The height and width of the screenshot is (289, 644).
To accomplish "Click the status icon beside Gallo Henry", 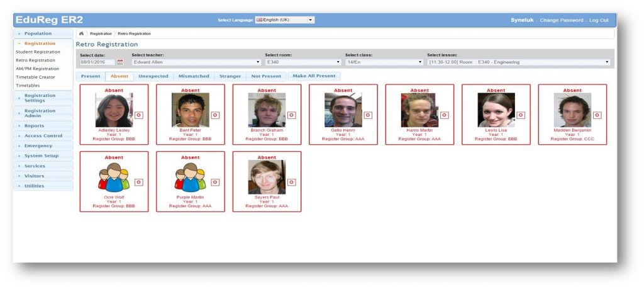I will click(x=368, y=115).
